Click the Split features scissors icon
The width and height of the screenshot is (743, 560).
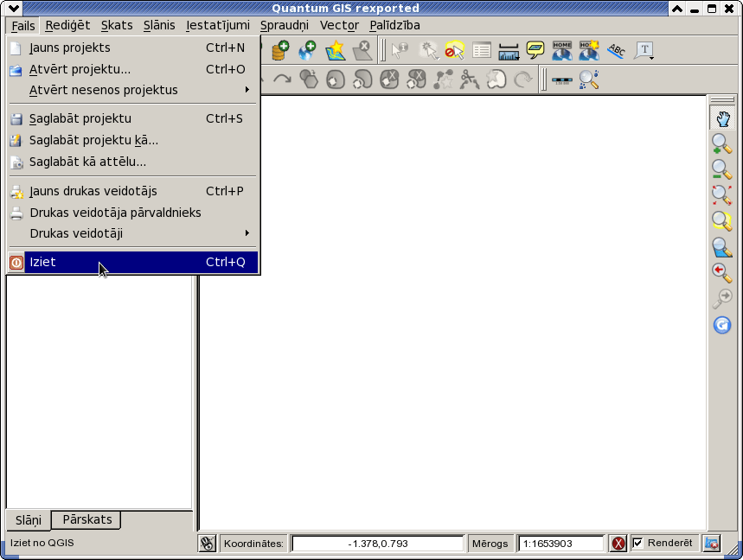coord(470,79)
